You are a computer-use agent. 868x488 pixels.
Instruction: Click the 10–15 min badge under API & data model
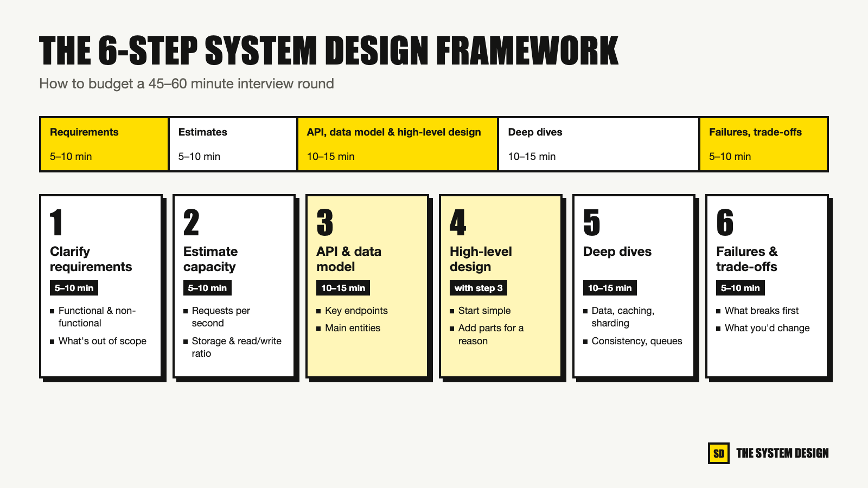[343, 288]
